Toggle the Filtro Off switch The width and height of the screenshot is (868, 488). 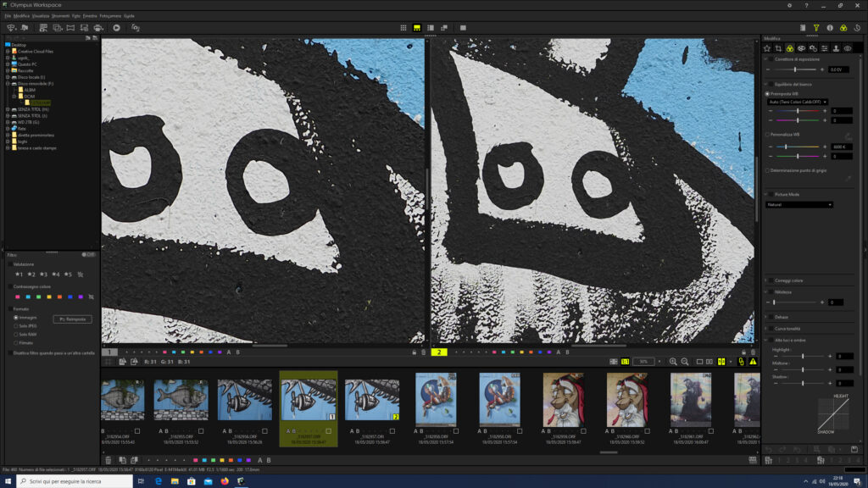(88, 254)
